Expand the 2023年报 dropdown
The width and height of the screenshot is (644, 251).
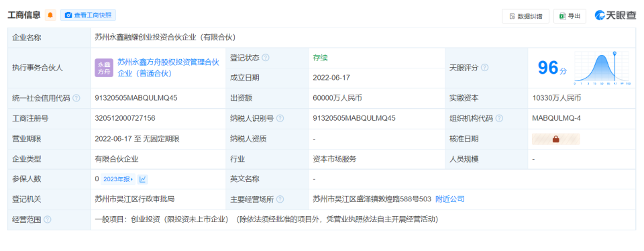118,179
